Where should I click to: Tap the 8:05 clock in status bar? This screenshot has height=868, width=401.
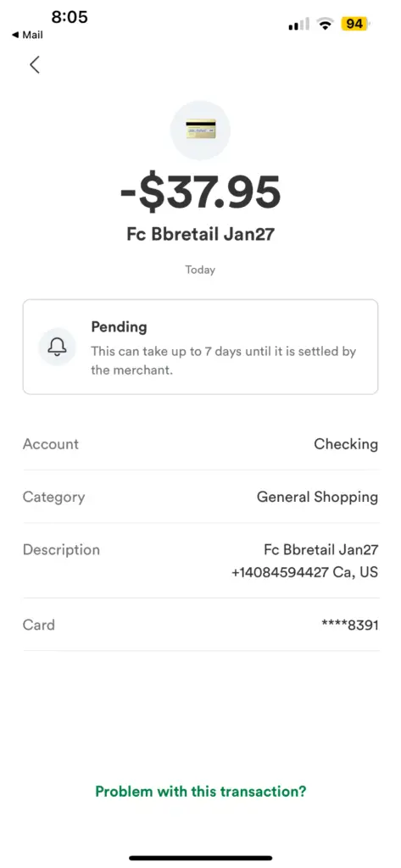70,17
